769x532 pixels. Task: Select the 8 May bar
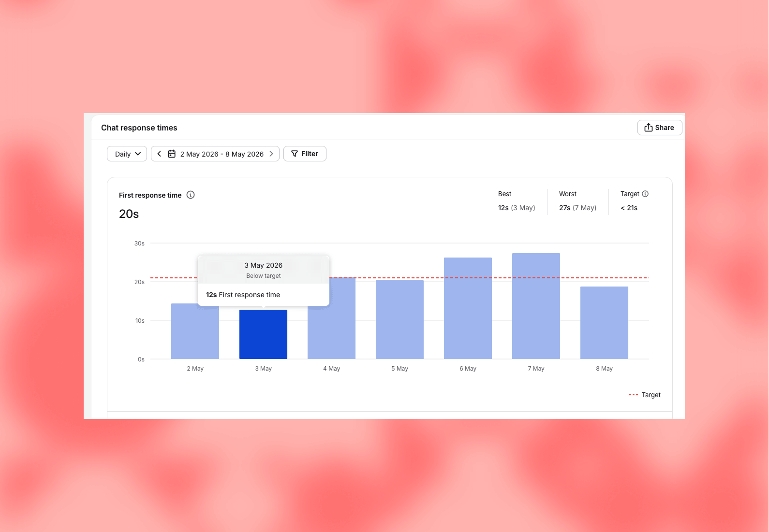coord(604,323)
